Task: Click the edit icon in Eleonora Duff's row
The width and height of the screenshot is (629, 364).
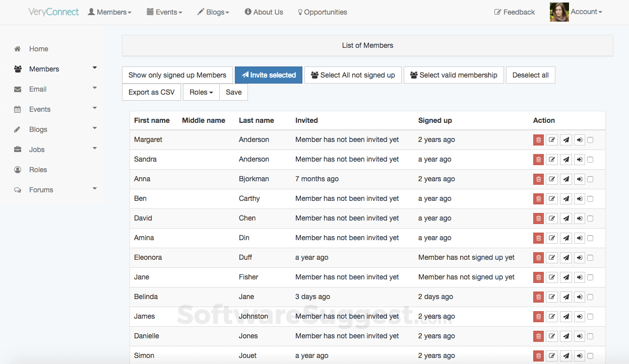Action: point(552,258)
